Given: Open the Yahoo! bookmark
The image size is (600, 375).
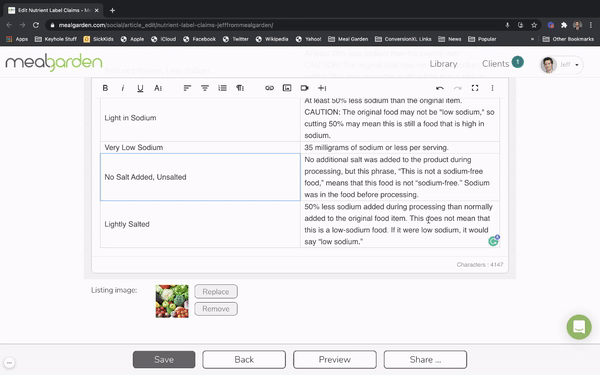Looking at the screenshot, I should [308, 39].
